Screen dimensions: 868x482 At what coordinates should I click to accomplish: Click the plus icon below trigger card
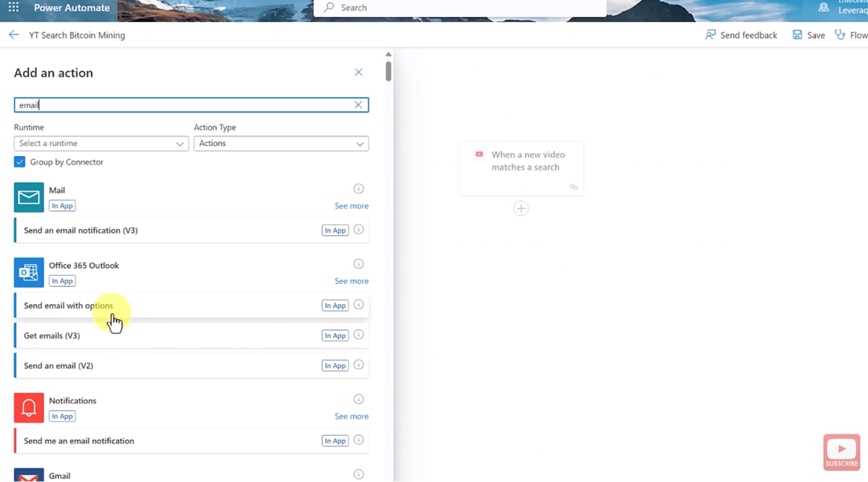521,208
